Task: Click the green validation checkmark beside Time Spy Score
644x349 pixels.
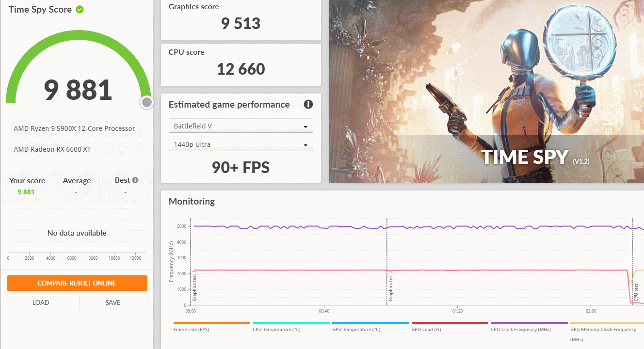Action: 80,9
